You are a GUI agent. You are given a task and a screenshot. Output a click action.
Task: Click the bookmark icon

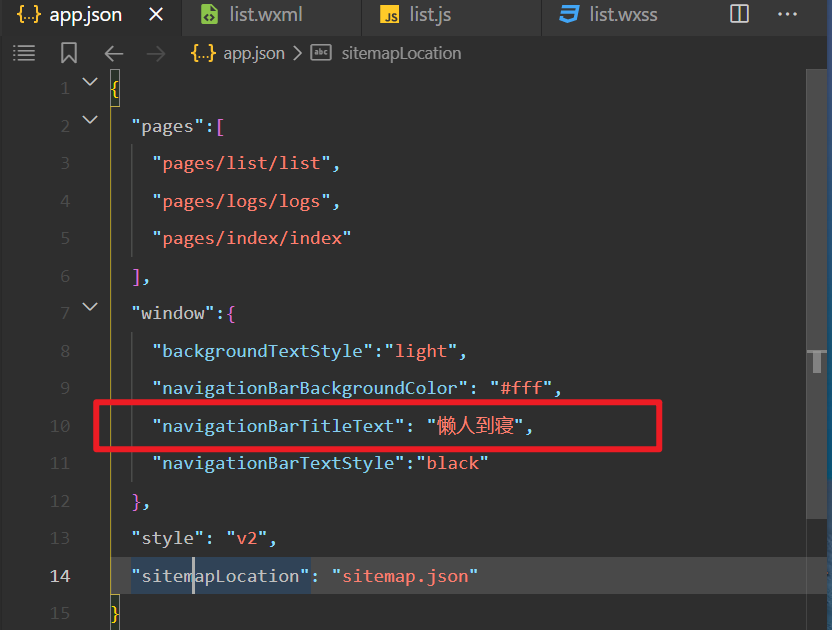coord(69,53)
